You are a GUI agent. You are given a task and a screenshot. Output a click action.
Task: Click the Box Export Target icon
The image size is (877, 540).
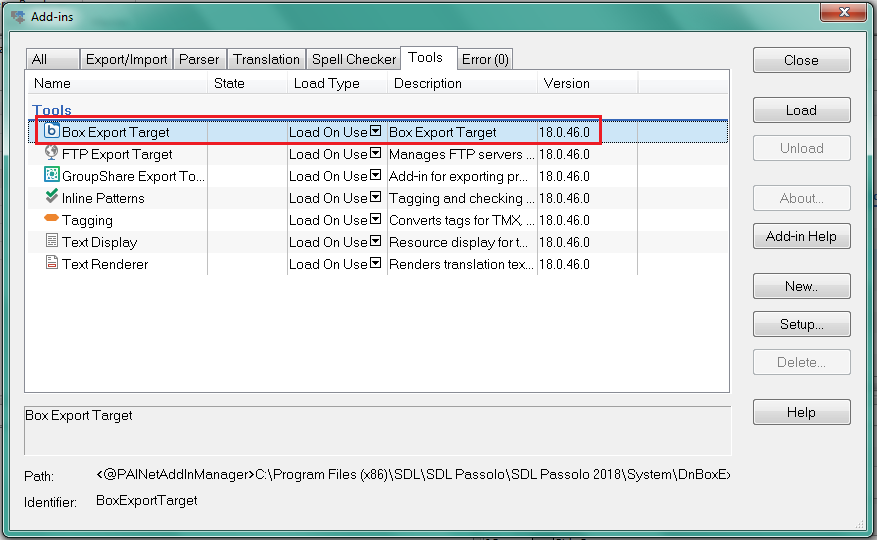tap(52, 131)
